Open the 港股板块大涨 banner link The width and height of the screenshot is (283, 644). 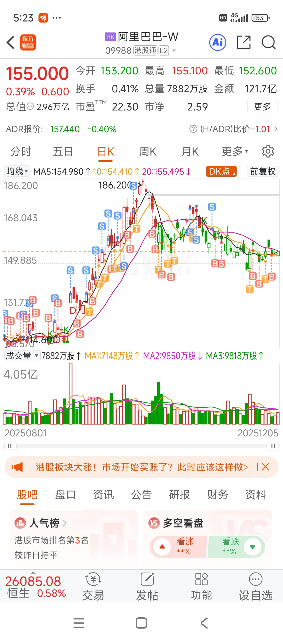142,467
